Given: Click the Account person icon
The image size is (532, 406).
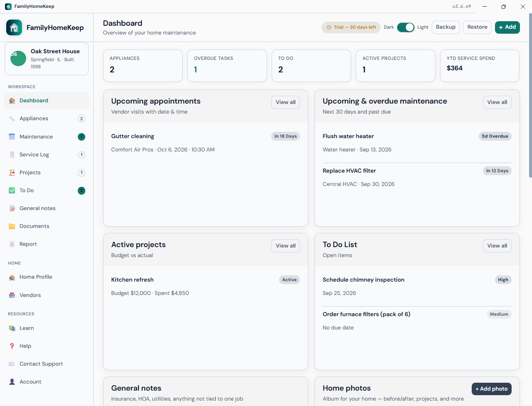Looking at the screenshot, I should 12,382.
